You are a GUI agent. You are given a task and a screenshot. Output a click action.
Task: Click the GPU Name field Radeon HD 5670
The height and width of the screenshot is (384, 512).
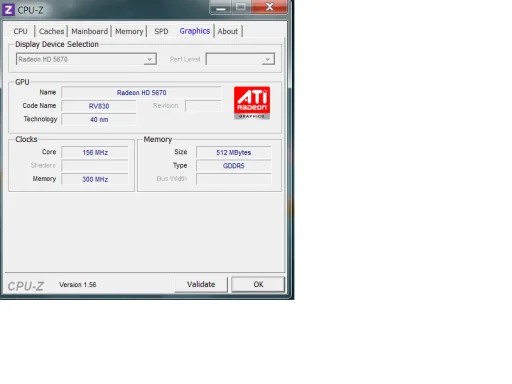(x=141, y=93)
